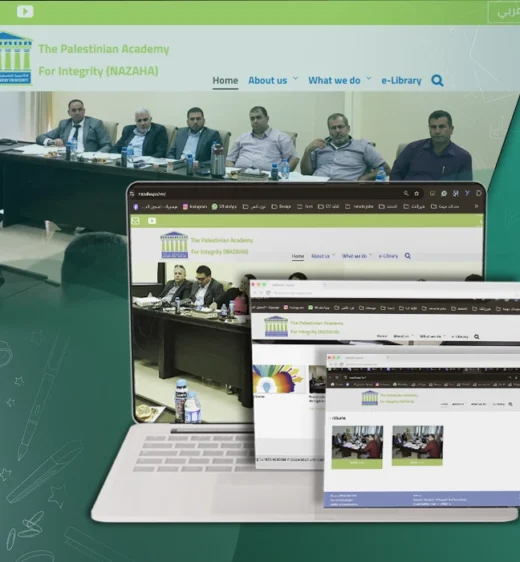520x562 pixels.
Task: Click the NAZAHA logo in the middle browser window
Action: pyautogui.click(x=276, y=326)
